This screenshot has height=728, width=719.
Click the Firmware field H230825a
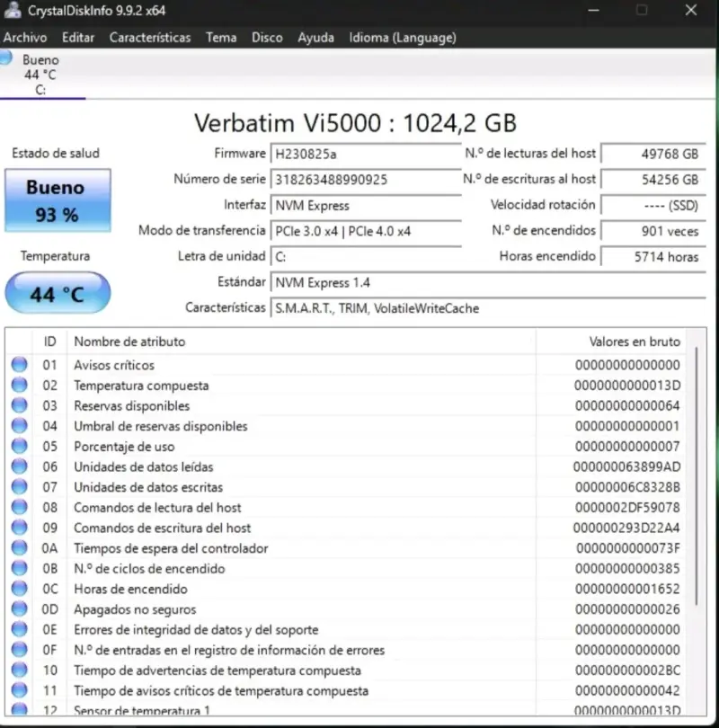click(x=366, y=154)
